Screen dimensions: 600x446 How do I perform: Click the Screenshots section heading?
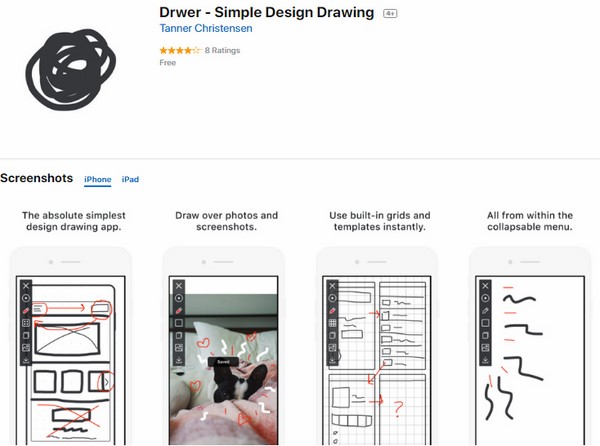point(37,178)
